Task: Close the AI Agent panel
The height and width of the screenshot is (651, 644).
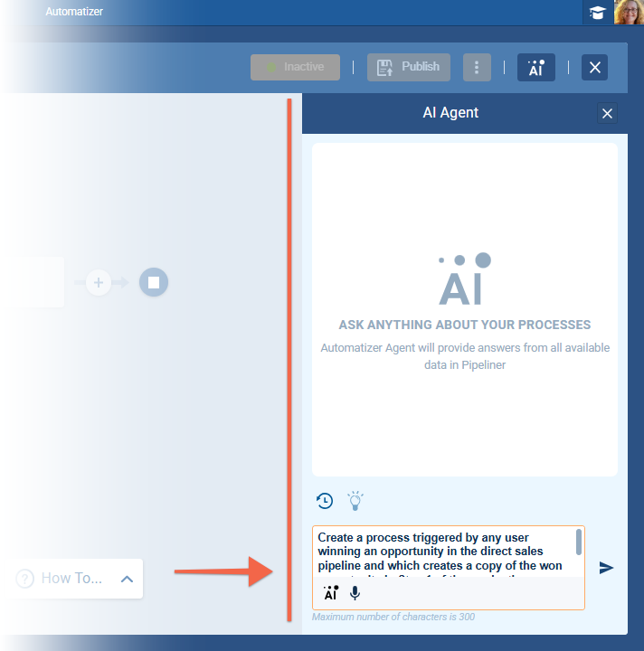Action: (607, 113)
